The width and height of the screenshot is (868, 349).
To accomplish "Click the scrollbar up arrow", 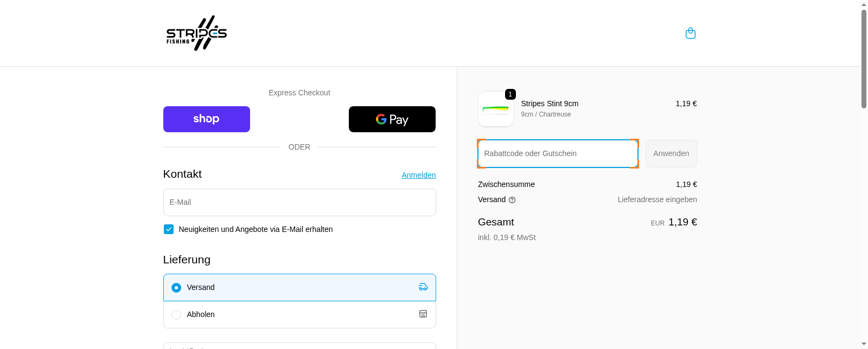I will (x=864, y=4).
